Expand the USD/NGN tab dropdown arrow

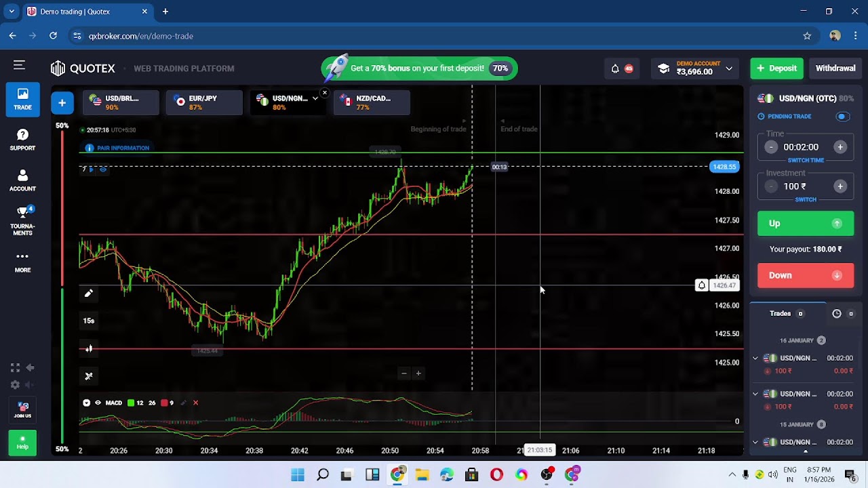coord(315,99)
